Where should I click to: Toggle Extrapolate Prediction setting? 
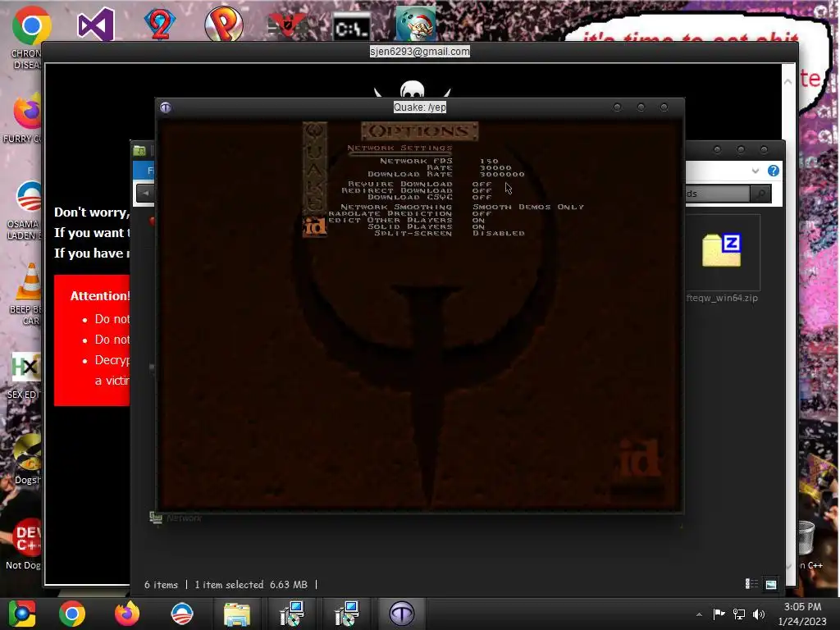coord(410,213)
